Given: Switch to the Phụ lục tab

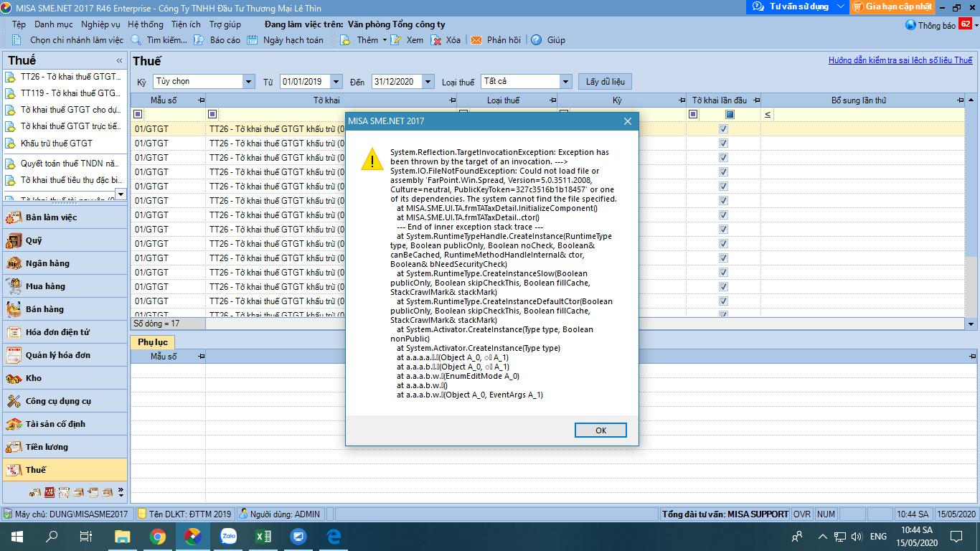Looking at the screenshot, I should pyautogui.click(x=152, y=342).
